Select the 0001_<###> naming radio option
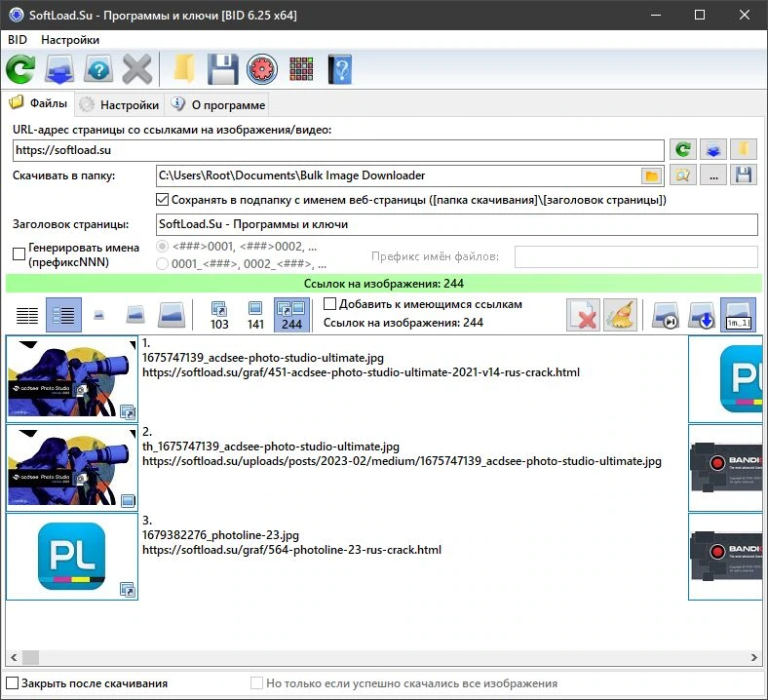Image resolution: width=768 pixels, height=700 pixels. 162,264
